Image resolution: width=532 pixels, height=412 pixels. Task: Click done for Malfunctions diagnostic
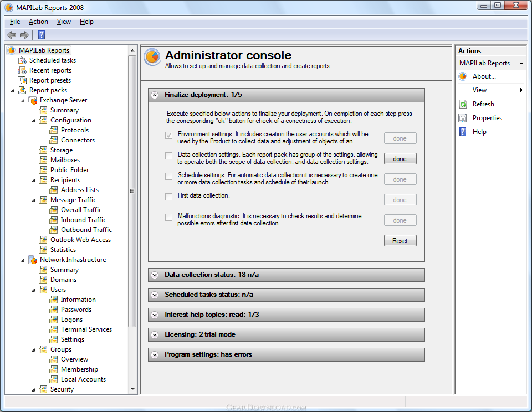(400, 220)
